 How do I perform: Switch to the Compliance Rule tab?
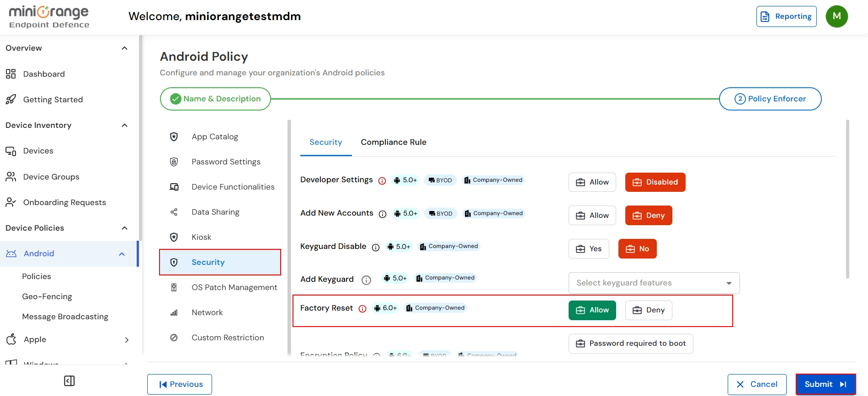(394, 142)
